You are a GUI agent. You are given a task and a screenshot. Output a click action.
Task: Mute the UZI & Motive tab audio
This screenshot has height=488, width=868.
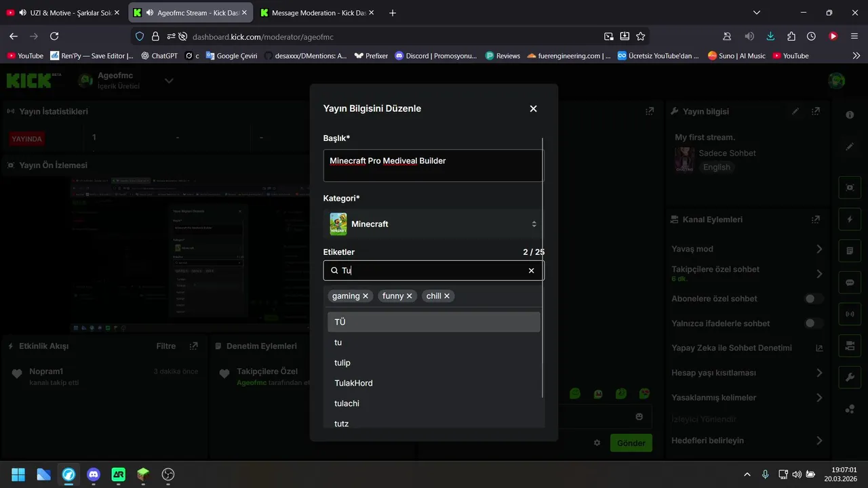(22, 13)
